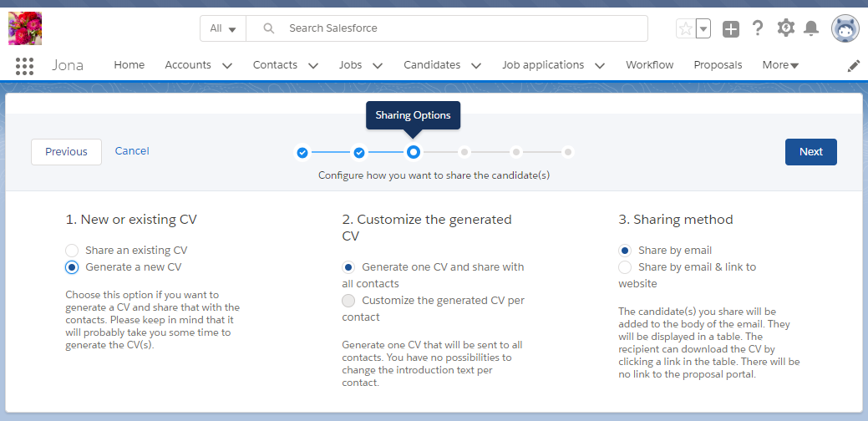Screen dimensions: 868x421
Task: Open the App Launcher grid icon
Action: click(24, 66)
